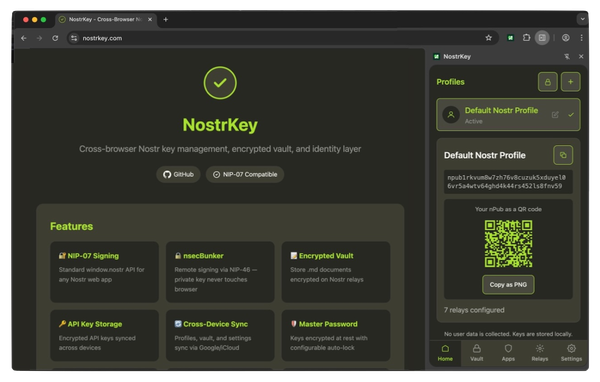Click the Features section heading
This screenshot has height=382, width=600.
[x=72, y=226]
